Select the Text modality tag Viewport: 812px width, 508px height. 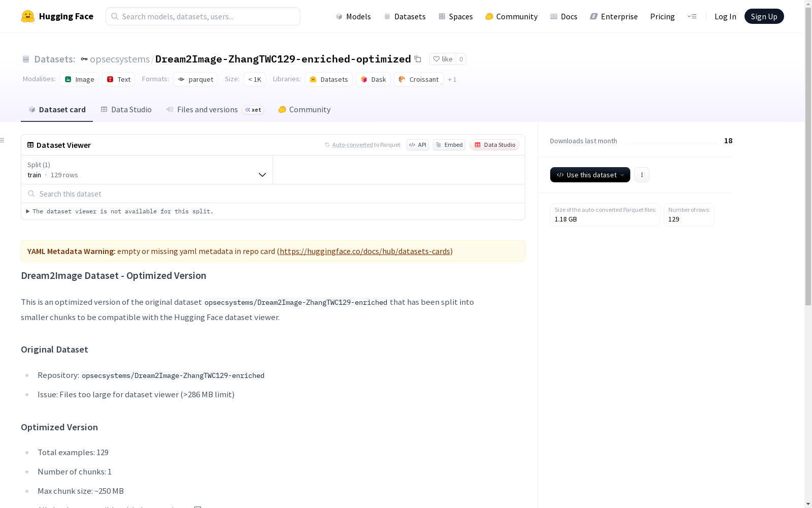(x=119, y=79)
